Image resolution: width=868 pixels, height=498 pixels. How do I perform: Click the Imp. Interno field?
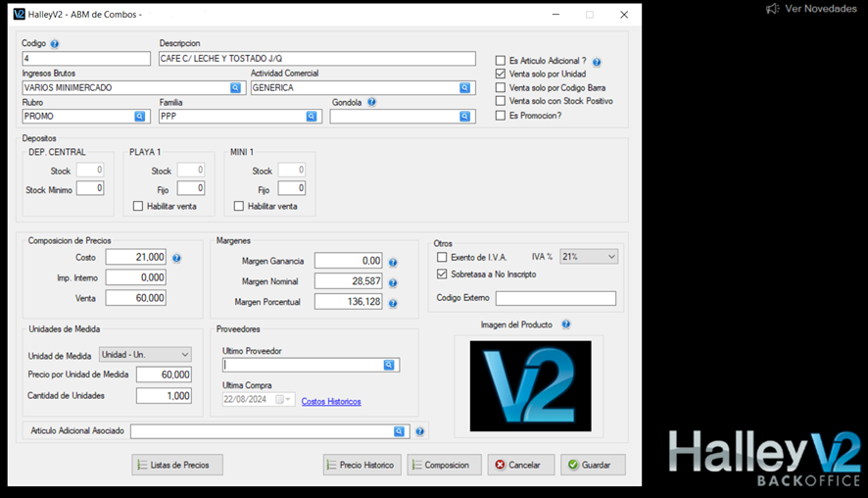tap(135, 277)
